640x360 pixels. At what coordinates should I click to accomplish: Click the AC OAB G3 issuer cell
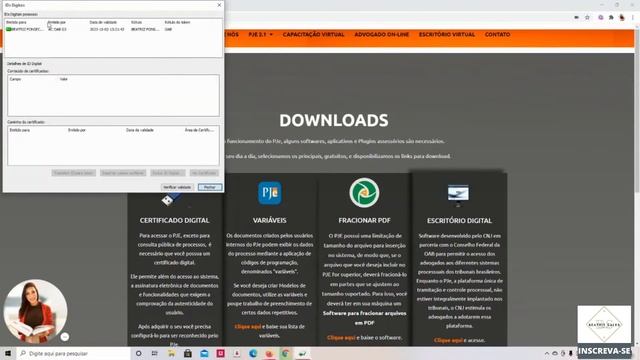pyautogui.click(x=57, y=29)
